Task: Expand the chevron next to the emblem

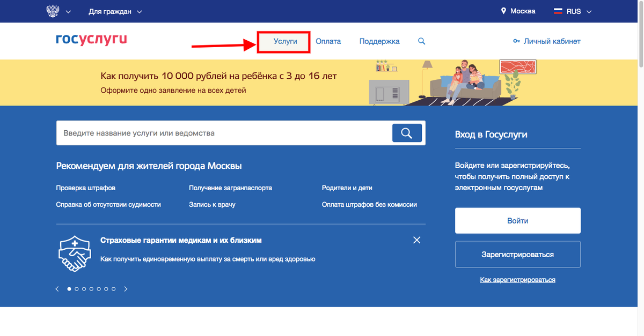Action: point(68,11)
